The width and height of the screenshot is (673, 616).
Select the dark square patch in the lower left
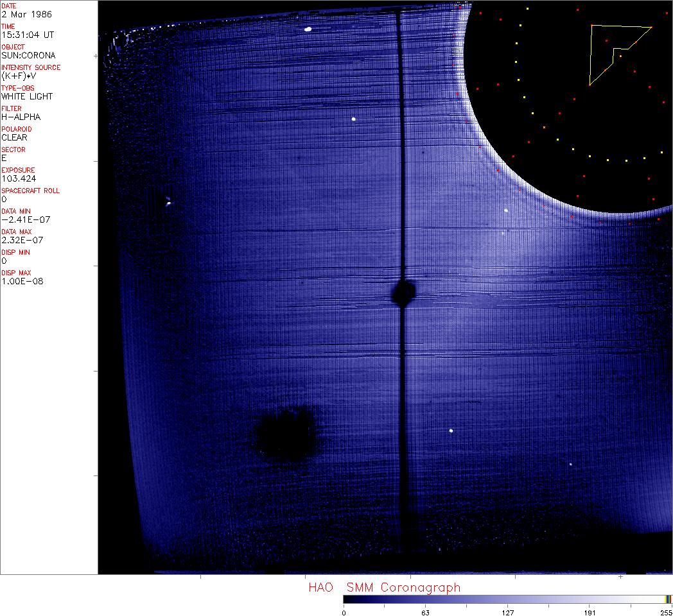point(284,433)
